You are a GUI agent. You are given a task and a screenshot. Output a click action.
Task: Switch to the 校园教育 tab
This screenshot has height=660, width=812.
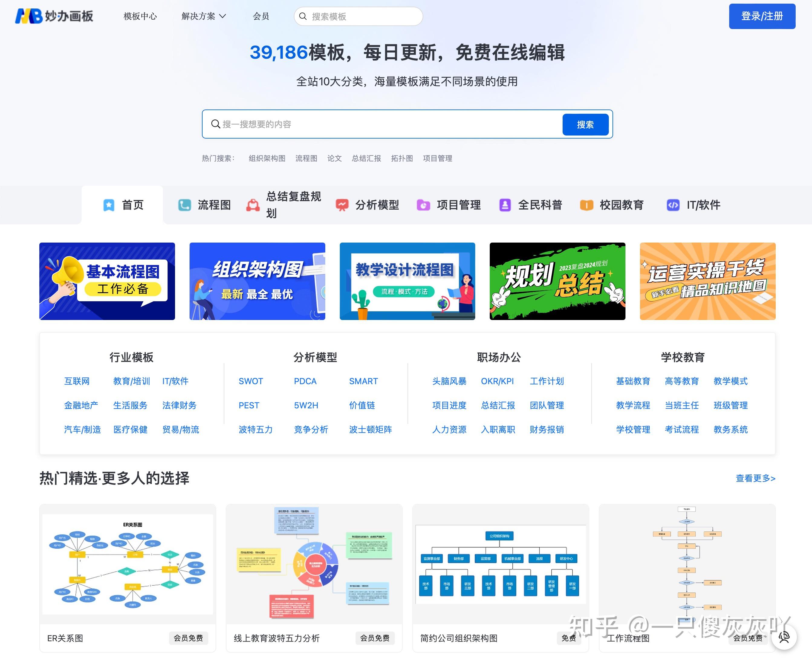pyautogui.click(x=612, y=205)
